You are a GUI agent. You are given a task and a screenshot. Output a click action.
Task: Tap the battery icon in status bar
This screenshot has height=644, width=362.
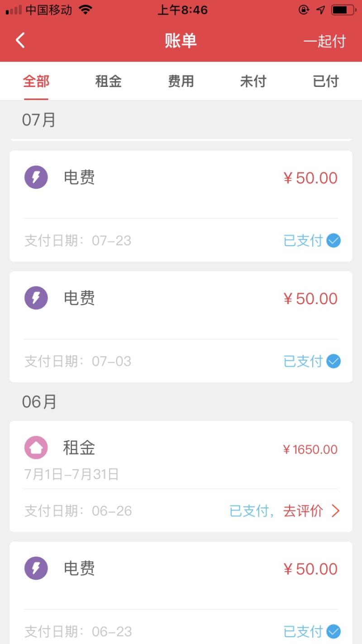(343, 10)
